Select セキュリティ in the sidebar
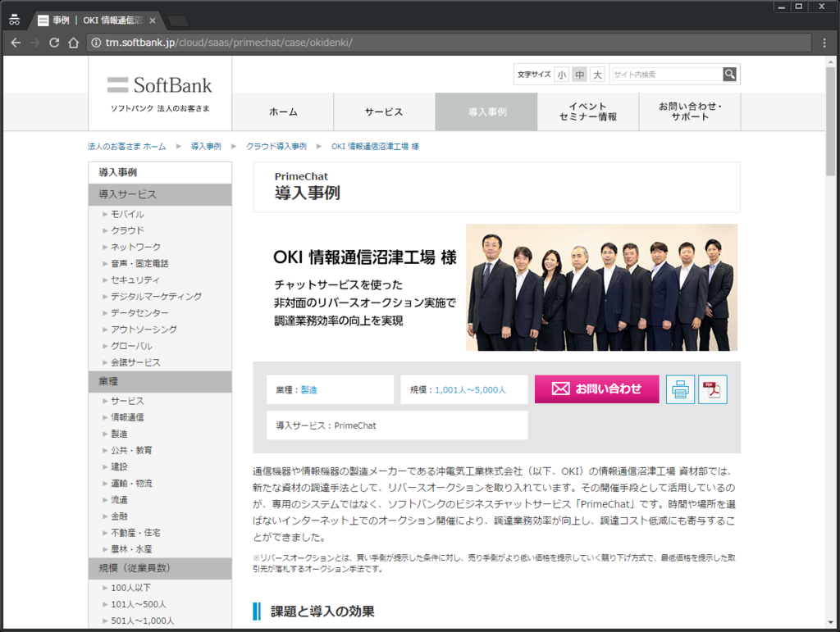The image size is (840, 632). coord(135,280)
